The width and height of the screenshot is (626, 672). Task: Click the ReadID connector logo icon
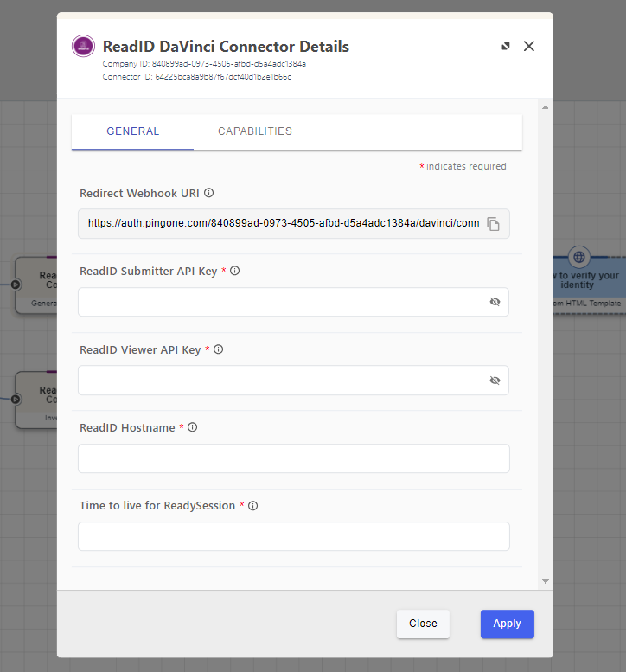[x=83, y=47]
